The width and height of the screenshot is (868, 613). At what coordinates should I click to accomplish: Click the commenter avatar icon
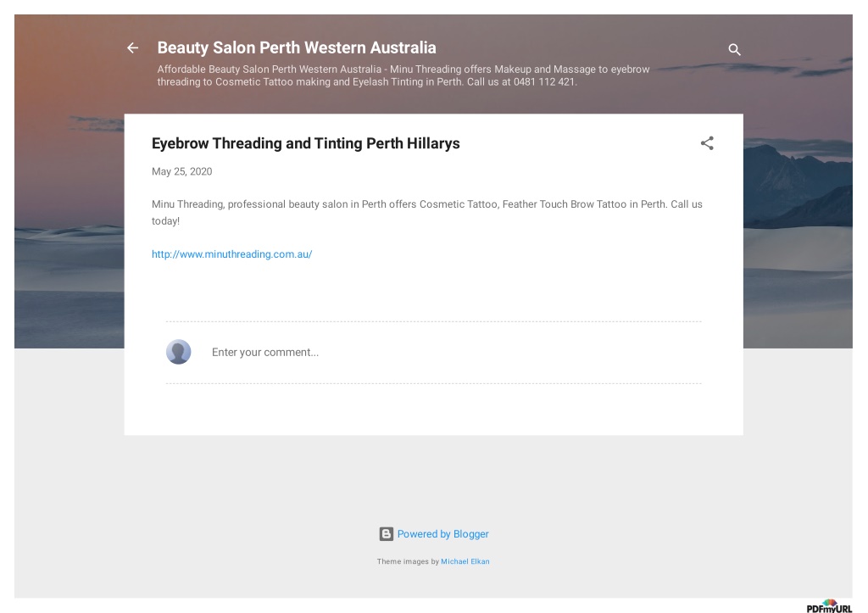[x=178, y=352]
